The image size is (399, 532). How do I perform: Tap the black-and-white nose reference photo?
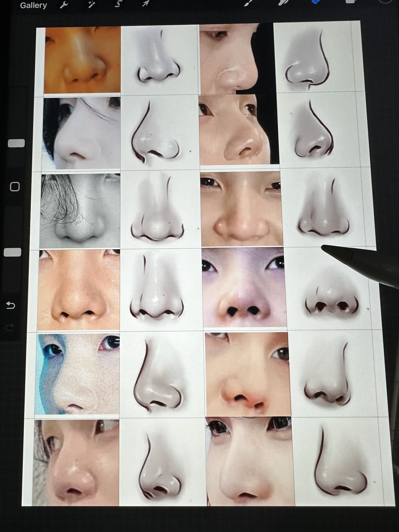coord(80,211)
